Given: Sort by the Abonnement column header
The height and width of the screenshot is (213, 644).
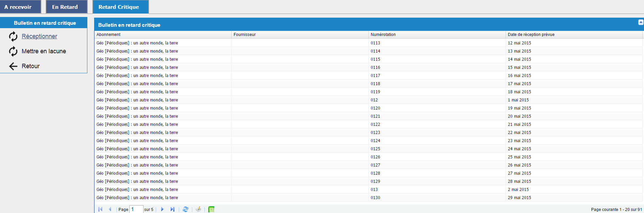Looking at the screenshot, I should [163, 35].
